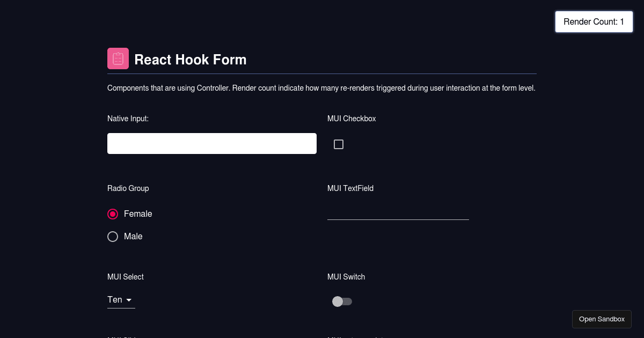The width and height of the screenshot is (644, 338).
Task: Click the 'MUI Select' label
Action: [x=125, y=277]
